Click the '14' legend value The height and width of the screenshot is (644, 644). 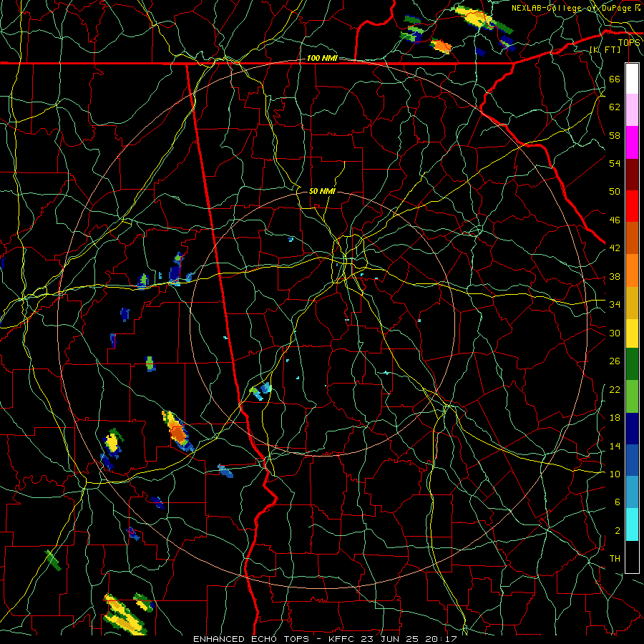coord(615,446)
